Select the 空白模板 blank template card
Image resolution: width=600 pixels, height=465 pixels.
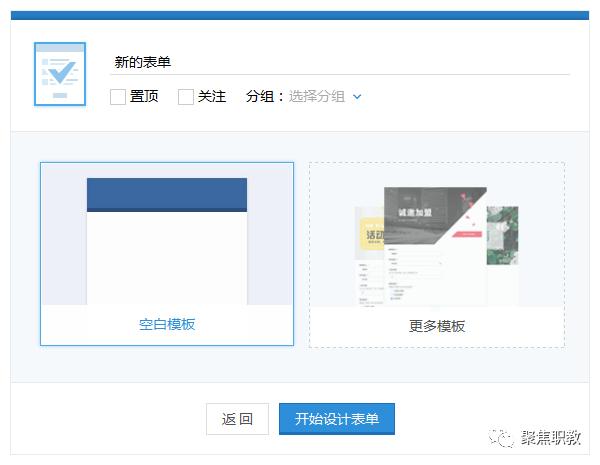pyautogui.click(x=167, y=254)
